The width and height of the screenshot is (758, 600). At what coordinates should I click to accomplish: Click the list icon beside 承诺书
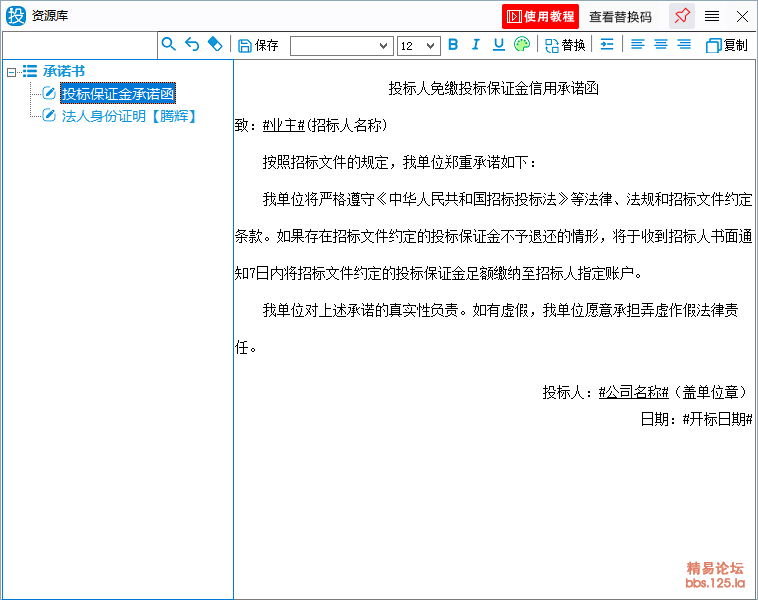pos(29,71)
